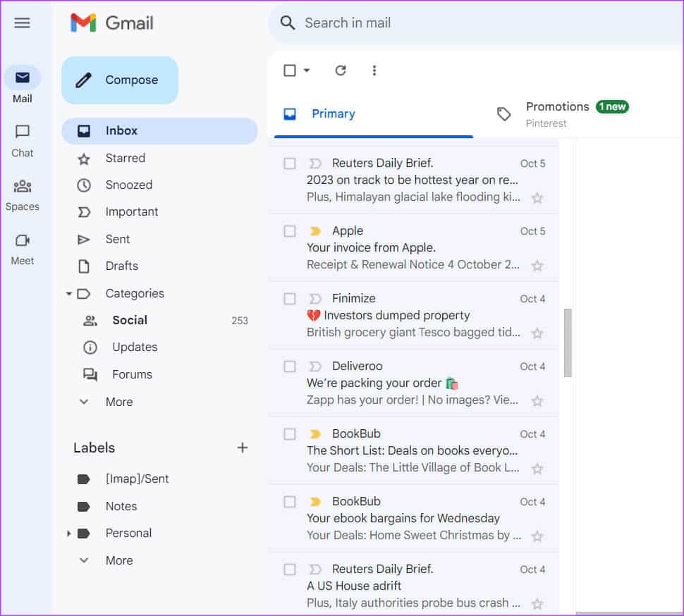684x616 pixels.
Task: Open the select dropdown arrow next to checkbox
Action: [x=307, y=70]
